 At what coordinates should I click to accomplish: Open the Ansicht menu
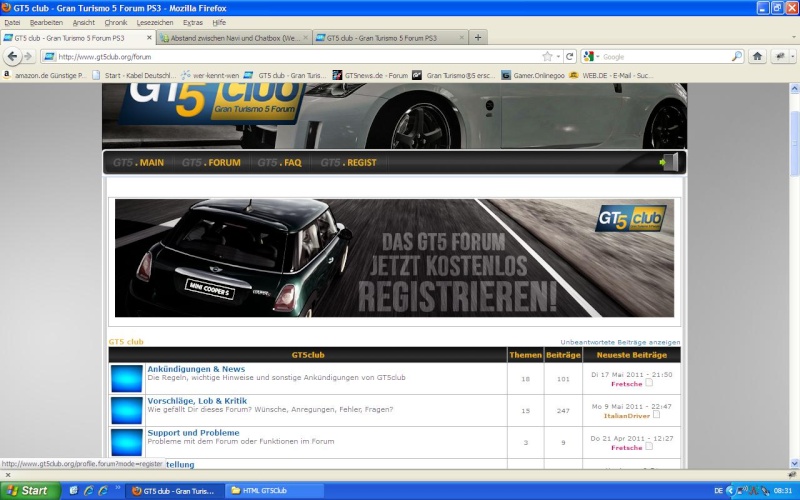coord(84,22)
